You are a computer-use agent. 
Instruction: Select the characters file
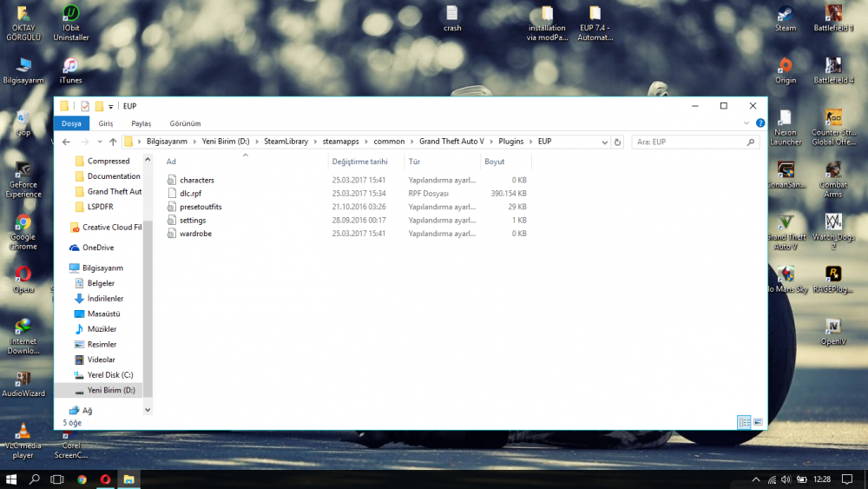coord(196,180)
